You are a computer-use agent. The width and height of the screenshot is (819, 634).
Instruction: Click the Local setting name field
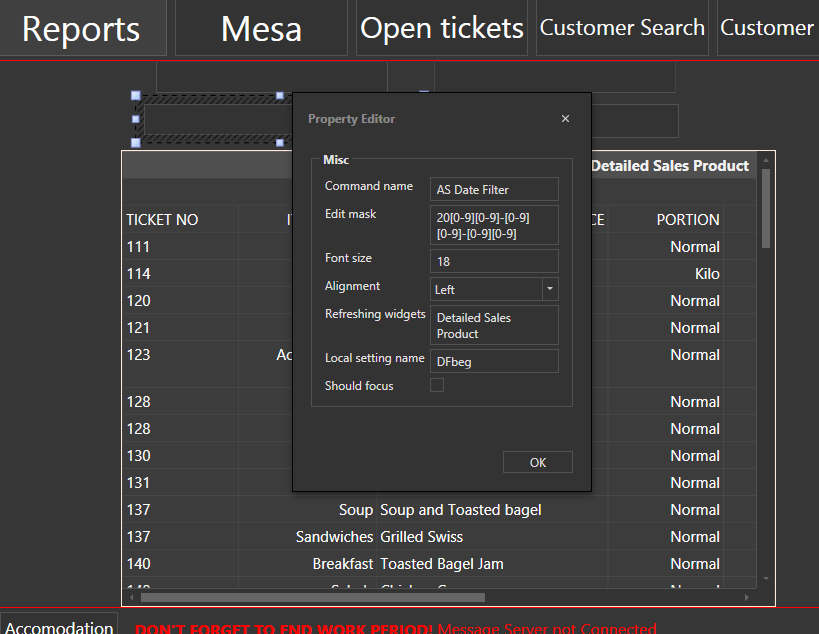pos(494,361)
